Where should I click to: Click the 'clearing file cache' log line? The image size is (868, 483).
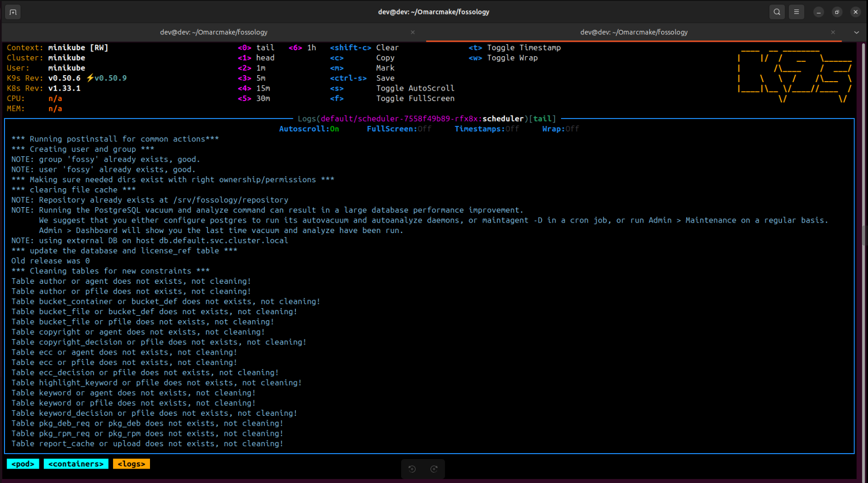tap(73, 190)
